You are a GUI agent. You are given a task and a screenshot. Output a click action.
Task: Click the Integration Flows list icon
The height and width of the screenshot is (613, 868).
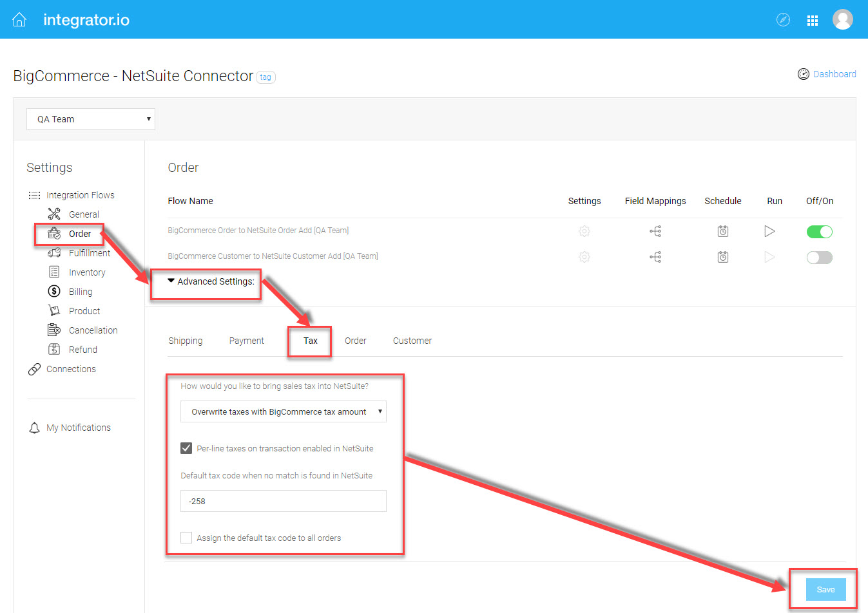pyautogui.click(x=34, y=195)
